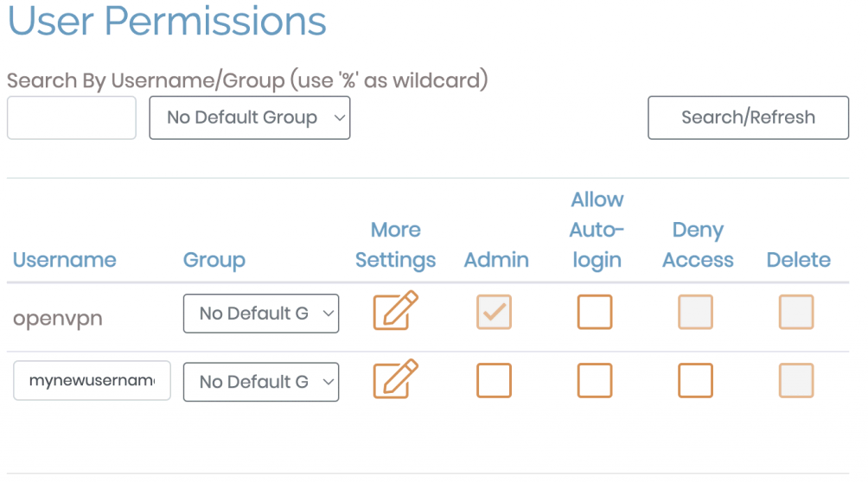
Task: Expand Group dropdown for mynewusername row
Action: point(261,382)
